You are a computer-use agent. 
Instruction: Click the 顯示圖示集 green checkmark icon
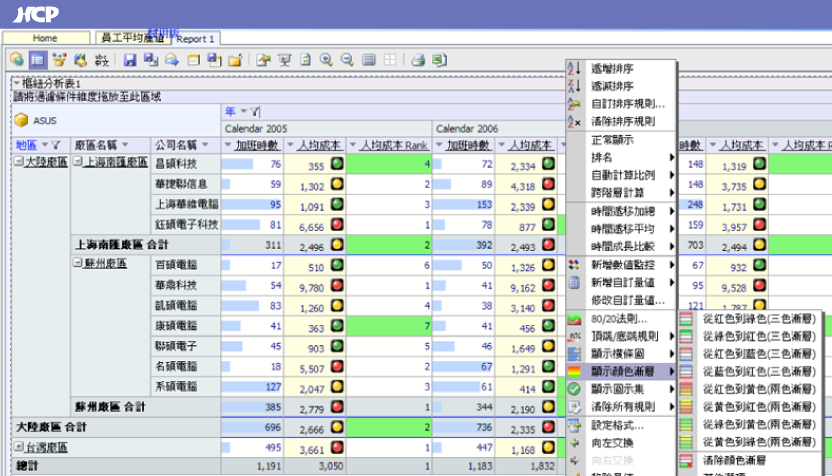(x=575, y=390)
